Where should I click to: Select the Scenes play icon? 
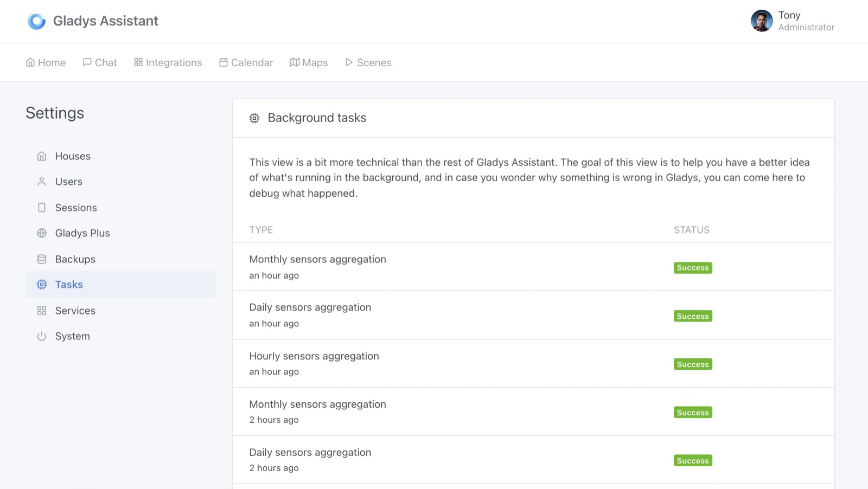[349, 62]
